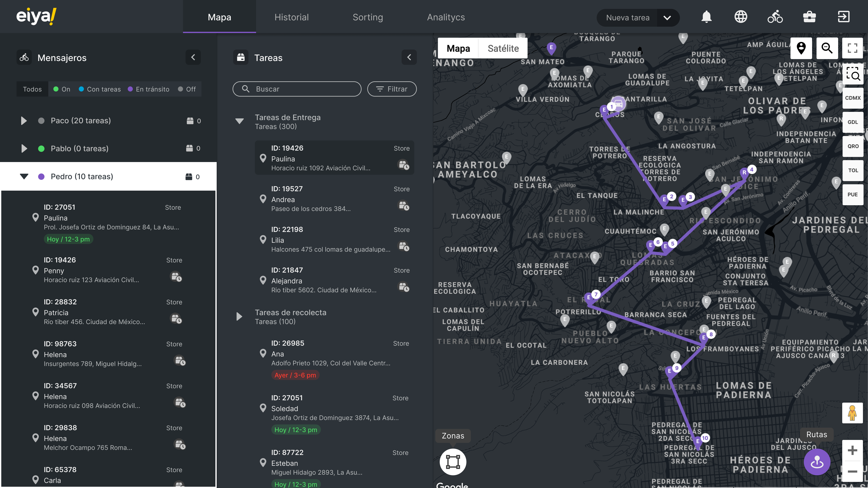Select task ID 87722 Esteban
This screenshot has width=868, height=488.
(334, 468)
